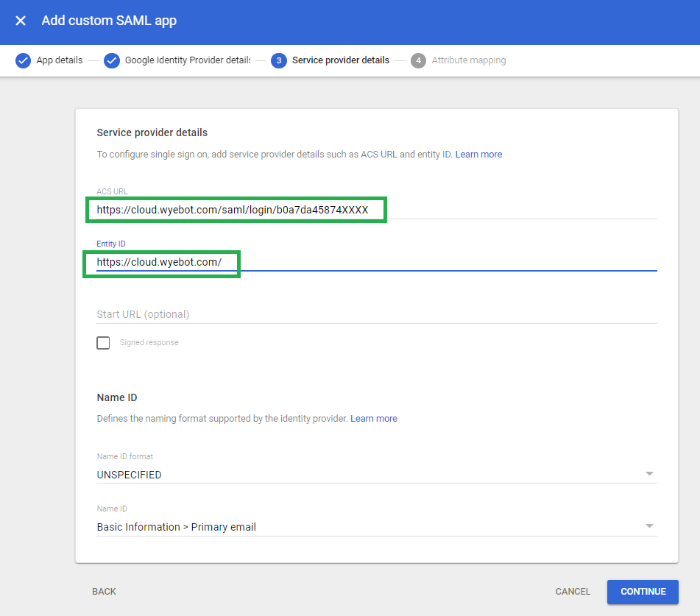Open Learn more link under Name ID
700x616 pixels.
pyautogui.click(x=374, y=419)
